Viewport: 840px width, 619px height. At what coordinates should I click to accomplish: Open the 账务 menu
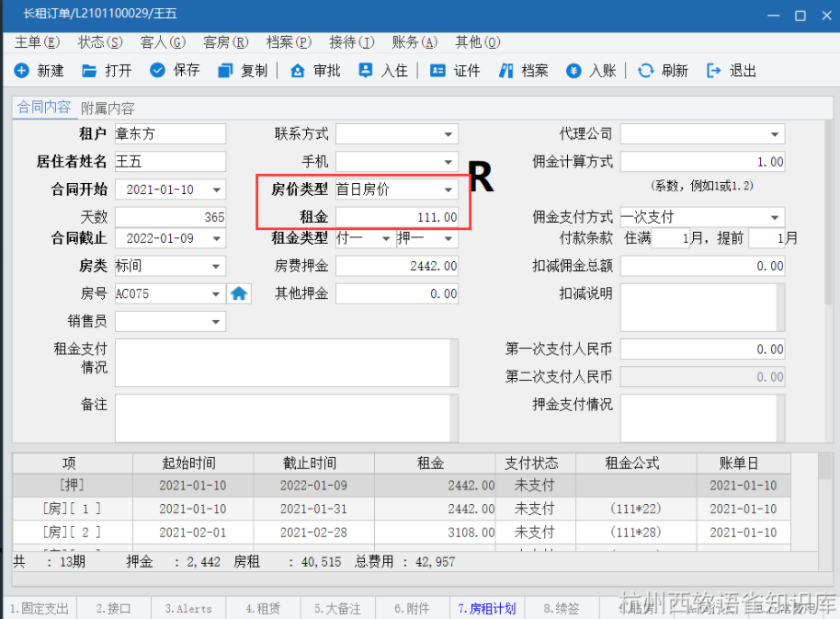tap(414, 42)
